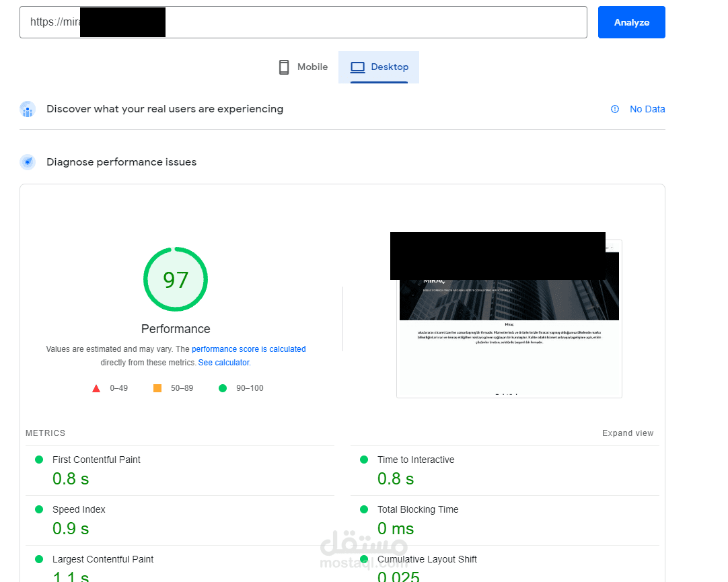The image size is (728, 582).
Task: Open 'performance score is calculated' link
Action: (249, 349)
